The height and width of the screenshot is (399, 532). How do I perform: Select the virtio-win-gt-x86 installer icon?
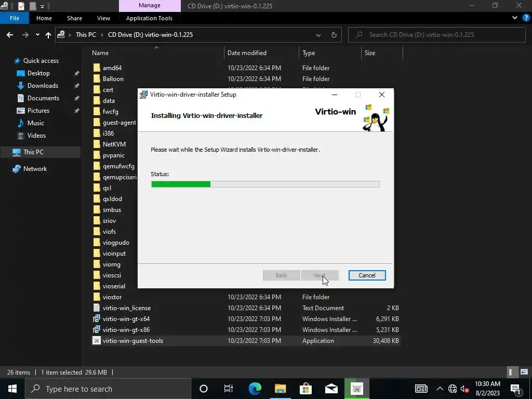[x=97, y=329]
